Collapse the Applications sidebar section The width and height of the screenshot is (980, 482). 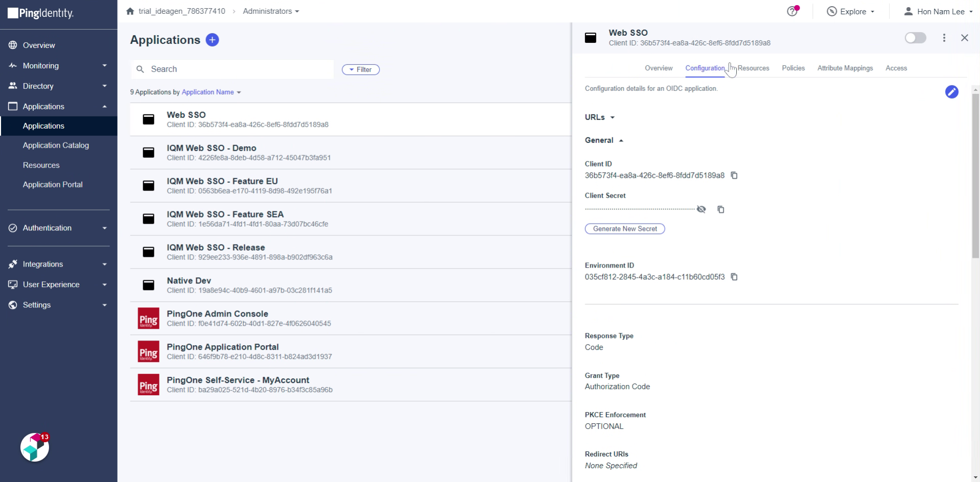(59, 106)
